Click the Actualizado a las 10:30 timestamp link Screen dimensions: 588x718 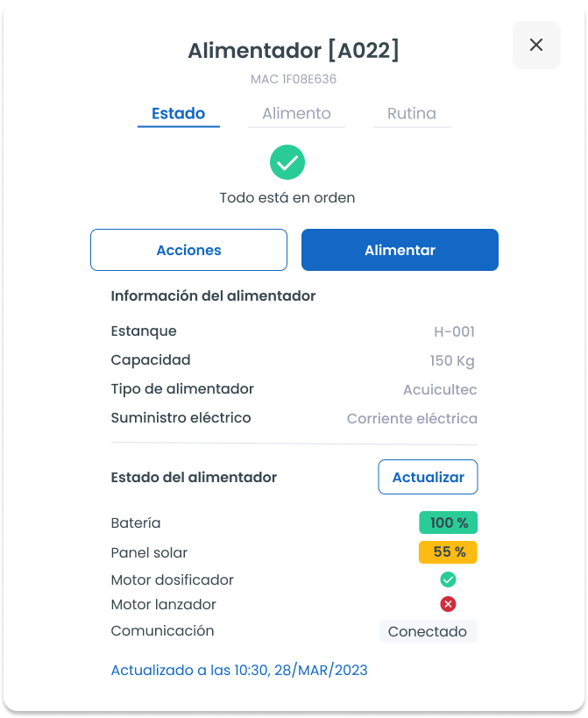[239, 671]
